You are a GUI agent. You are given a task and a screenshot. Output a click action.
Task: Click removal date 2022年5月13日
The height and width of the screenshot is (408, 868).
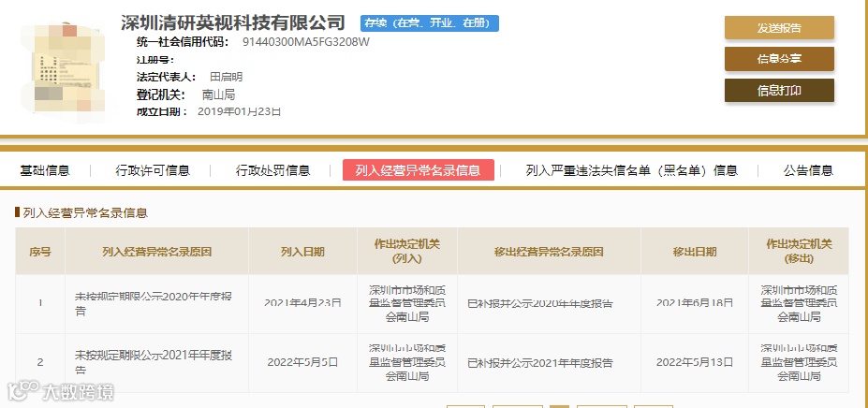[694, 362]
